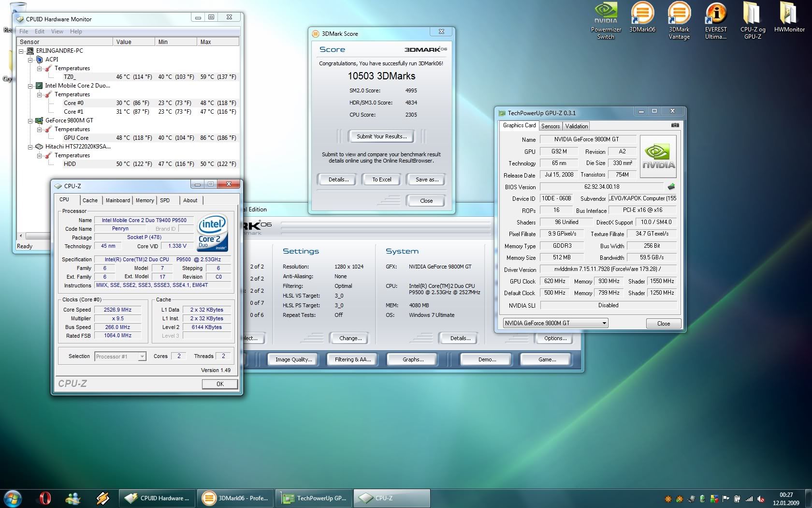The image size is (812, 508).
Task: Open the View menu in HWMonitor
Action: pos(57,31)
